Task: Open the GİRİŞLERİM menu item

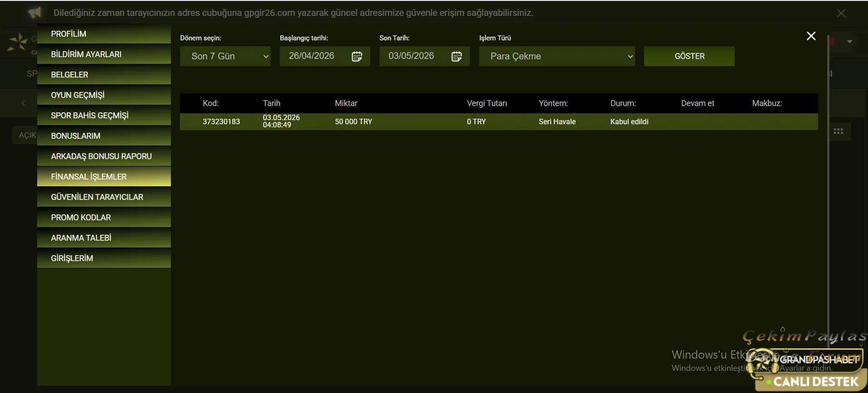Action: click(x=104, y=258)
